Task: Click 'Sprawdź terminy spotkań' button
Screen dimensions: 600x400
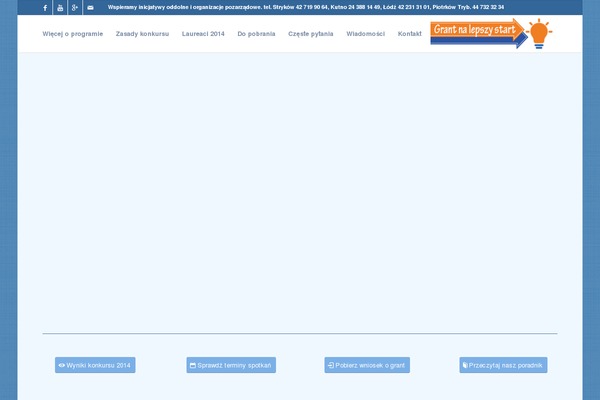Action: click(231, 365)
